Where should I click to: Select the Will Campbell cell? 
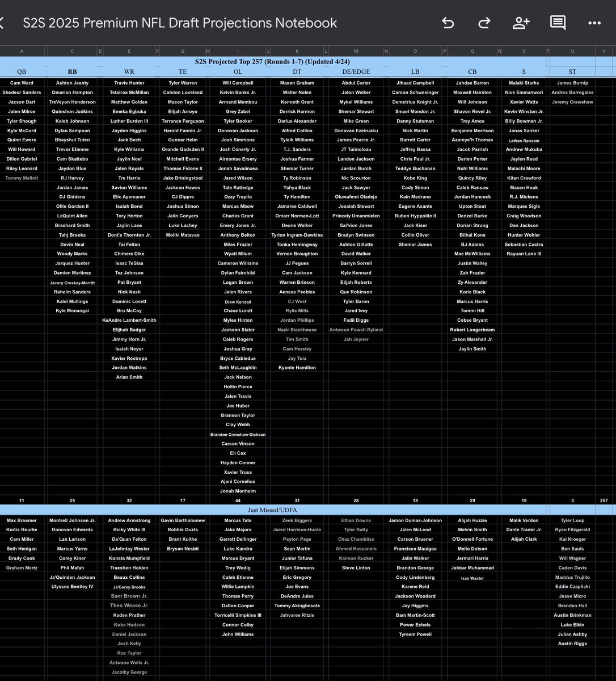pos(238,83)
